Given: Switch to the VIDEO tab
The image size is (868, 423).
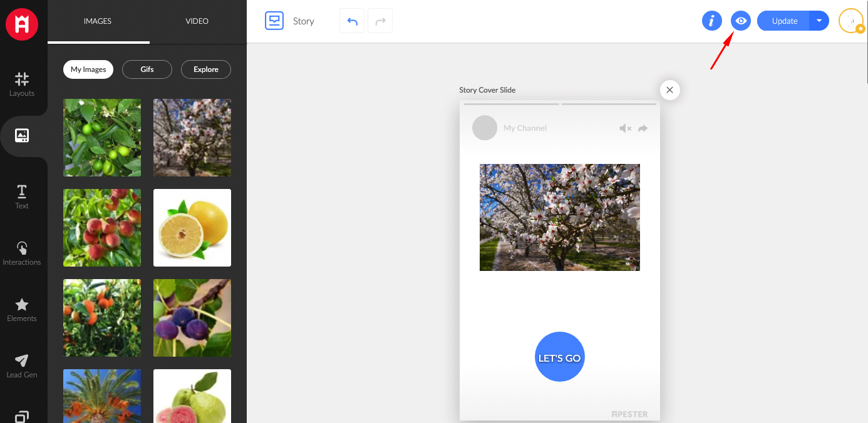Looking at the screenshot, I should 197,21.
